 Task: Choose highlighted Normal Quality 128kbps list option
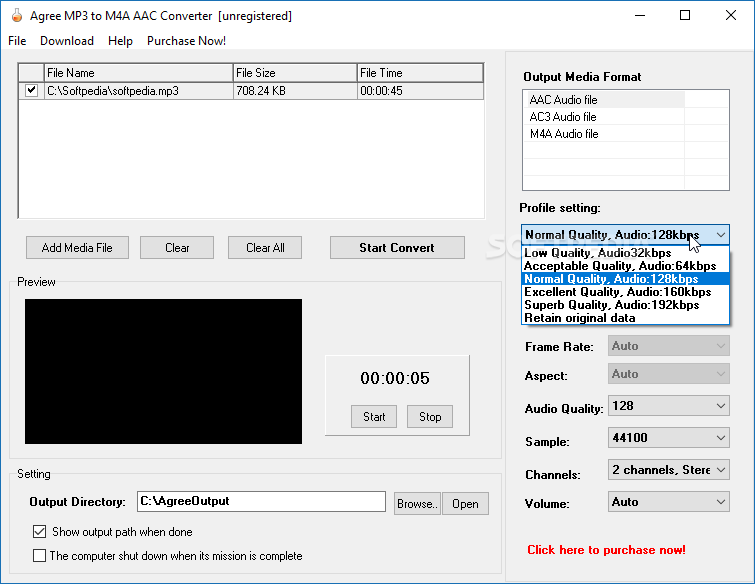point(625,279)
